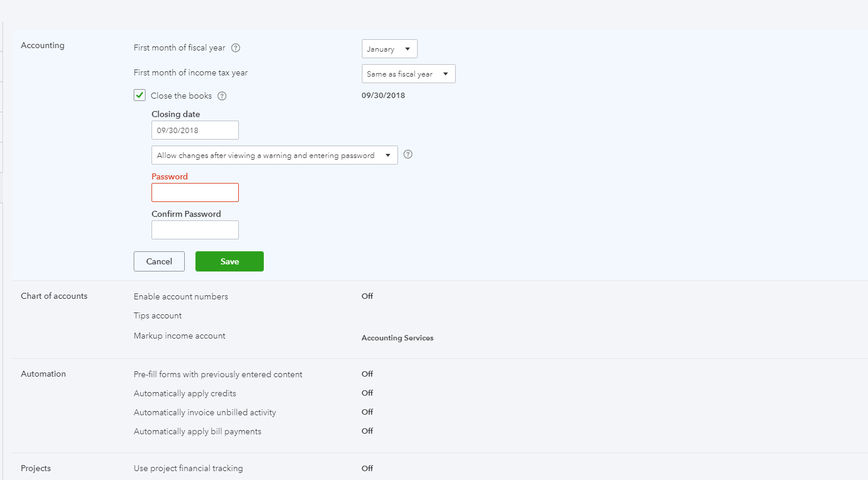Viewport: 868px width, 480px height.
Task: Open the January fiscal year month dropdown
Action: click(x=390, y=49)
